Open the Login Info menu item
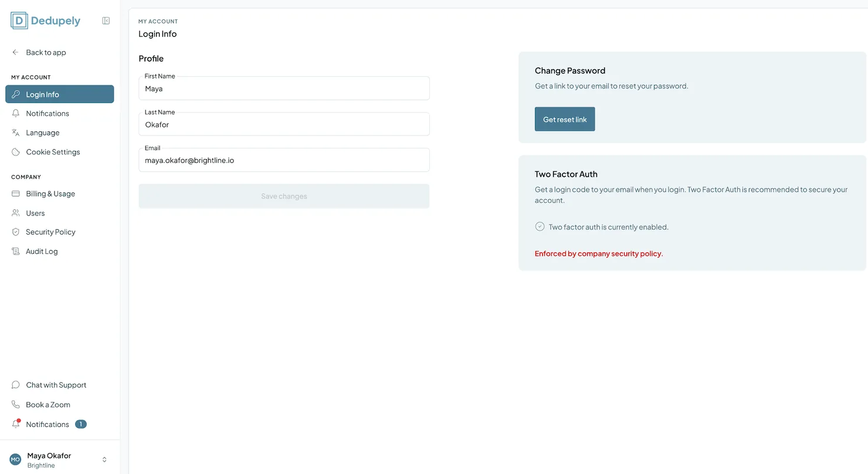Image resolution: width=868 pixels, height=474 pixels. click(x=60, y=94)
